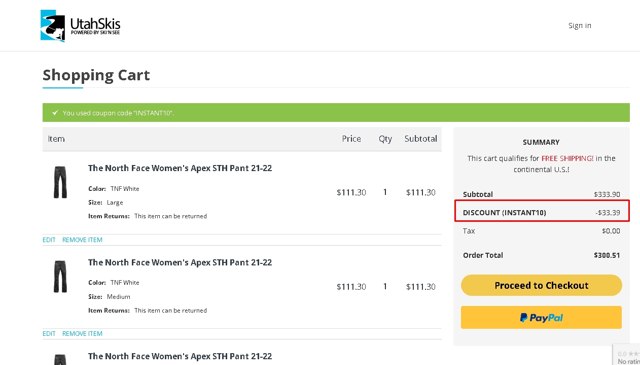
Task: Remove the Medium size pant item
Action: pos(82,334)
